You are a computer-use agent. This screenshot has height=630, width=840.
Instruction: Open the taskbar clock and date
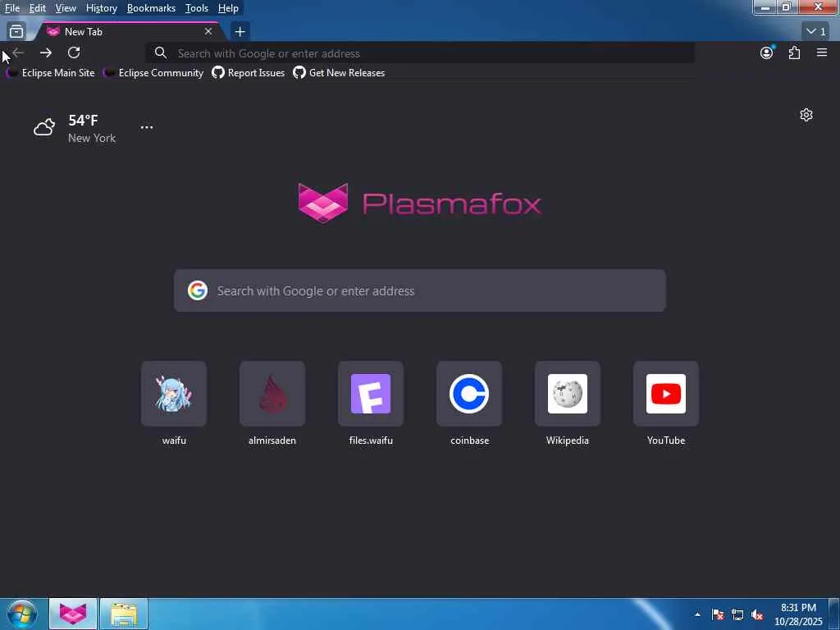pyautogui.click(x=798, y=614)
